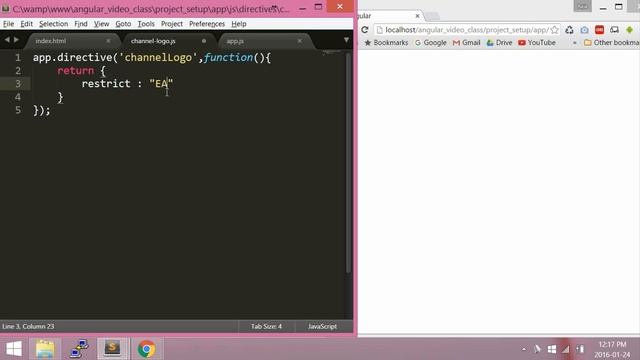This screenshot has height=360, width=640.
Task: Open the Preferences menu
Action: click(x=207, y=24)
